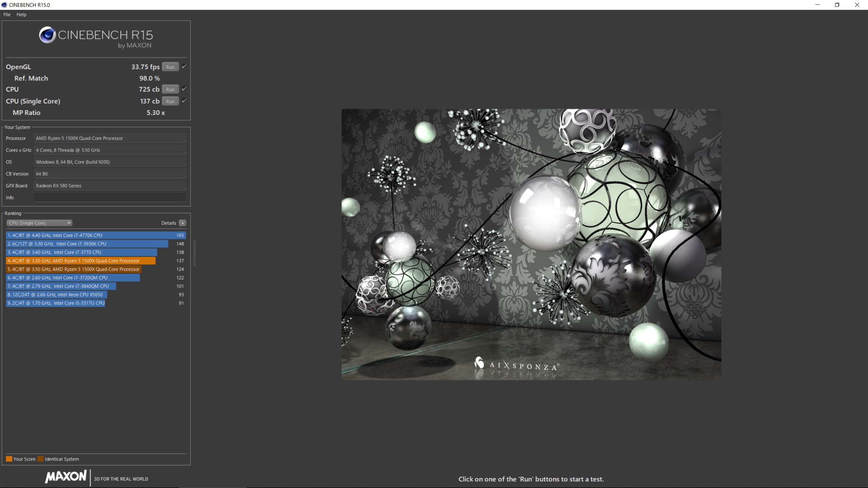Open the Help menu
Screen dimensions: 868x488
coord(21,15)
